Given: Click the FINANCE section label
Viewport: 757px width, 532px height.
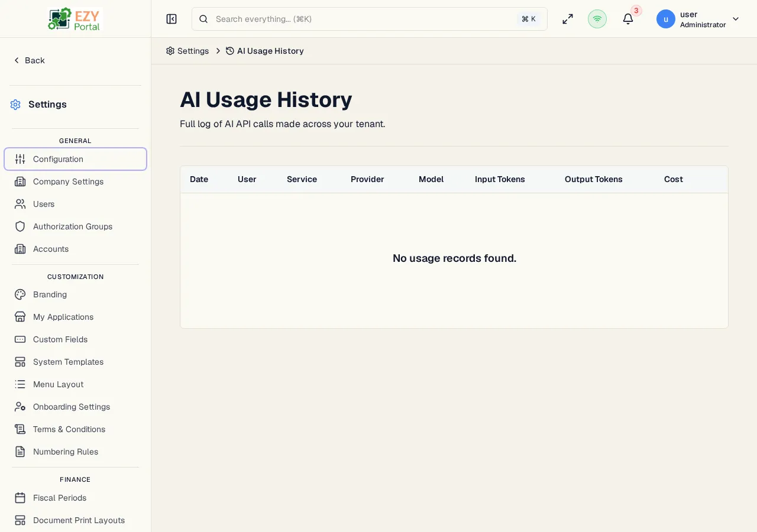Looking at the screenshot, I should pos(75,479).
